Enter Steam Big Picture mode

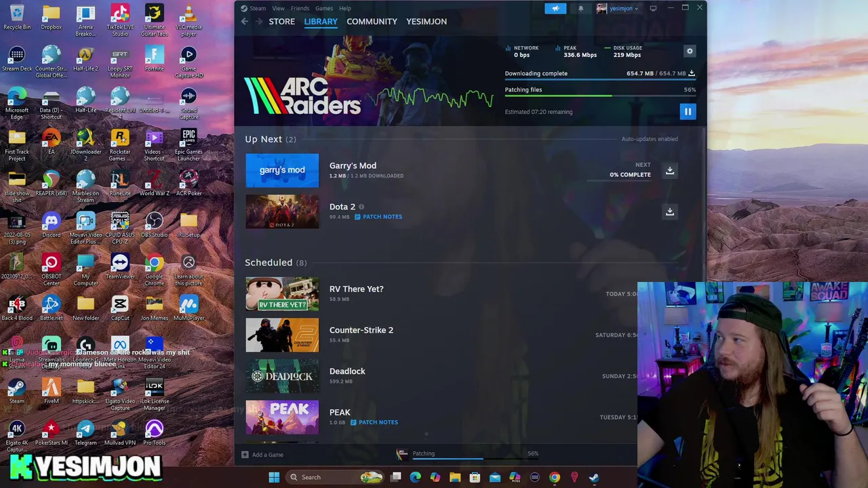click(x=653, y=8)
